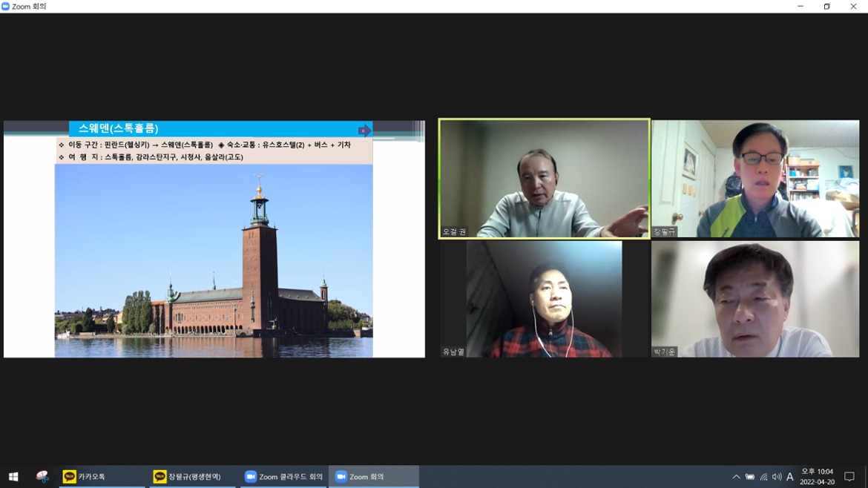The image size is (868, 488).
Task: Open the Wi-Fi network tray icon
Action: click(x=763, y=477)
